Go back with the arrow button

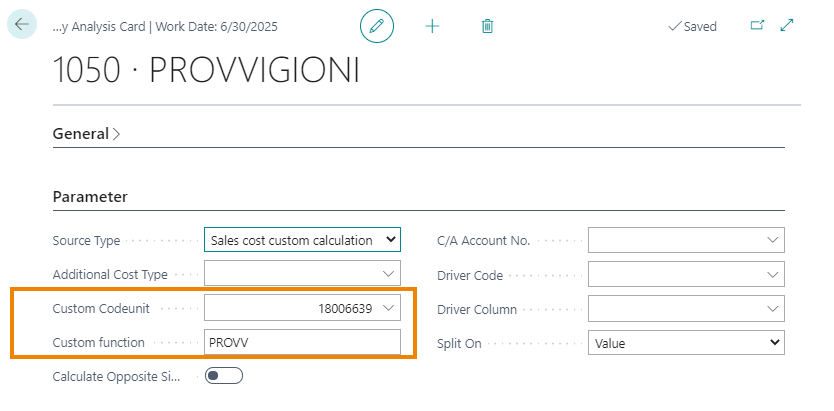click(22, 24)
